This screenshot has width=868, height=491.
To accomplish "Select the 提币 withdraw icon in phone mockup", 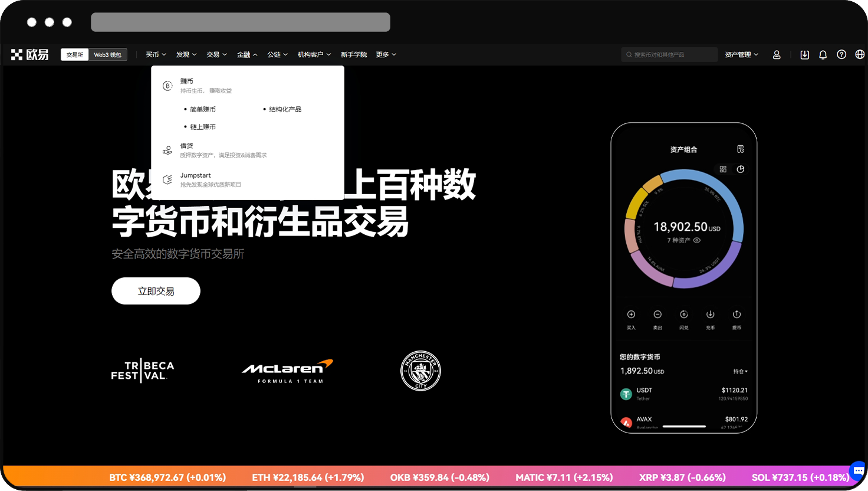I will click(737, 314).
